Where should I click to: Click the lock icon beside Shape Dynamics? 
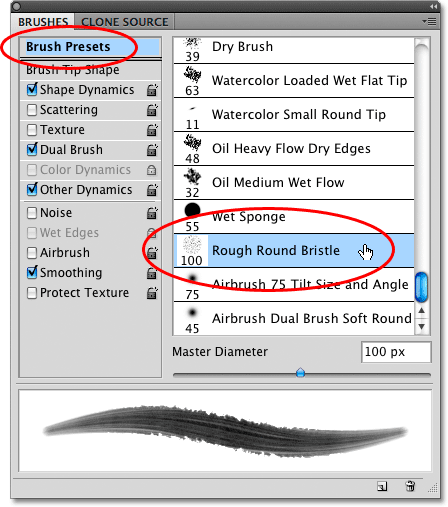(x=152, y=90)
